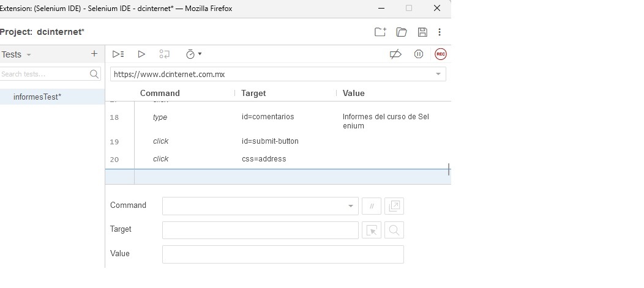This screenshot has height=288, width=644.
Task: Toggle enable/disable command comment button
Action: coord(372,206)
